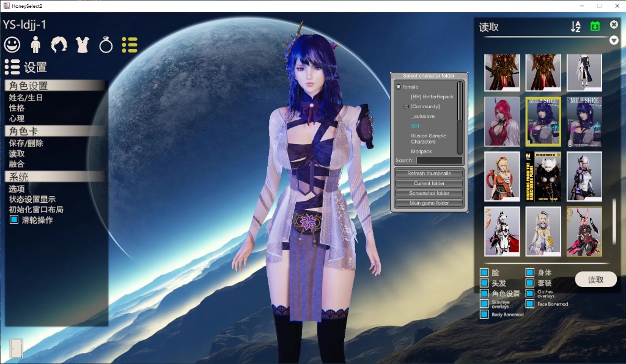Toggle the 头发 hair checkbox

pos(484,283)
